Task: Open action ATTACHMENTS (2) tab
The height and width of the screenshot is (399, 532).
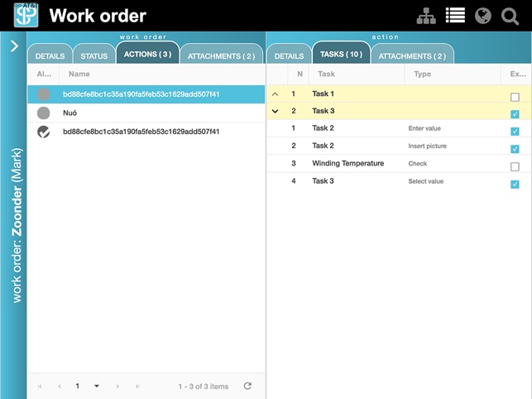Action: (x=412, y=55)
